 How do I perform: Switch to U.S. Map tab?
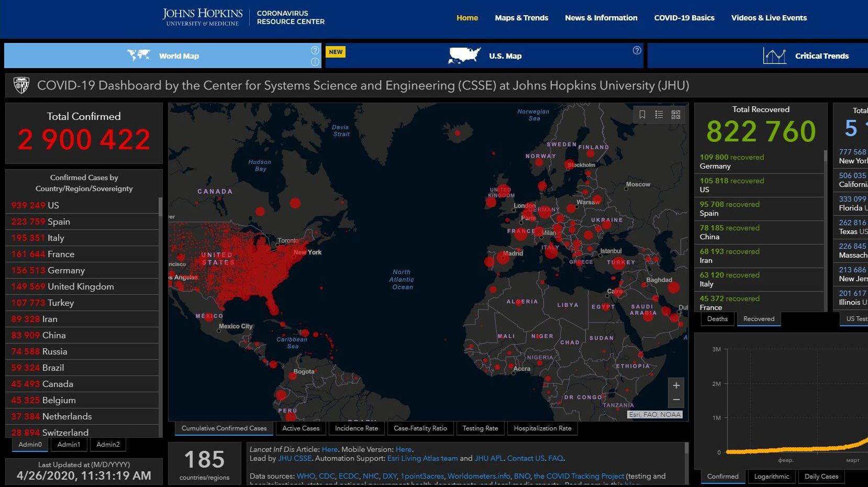485,56
